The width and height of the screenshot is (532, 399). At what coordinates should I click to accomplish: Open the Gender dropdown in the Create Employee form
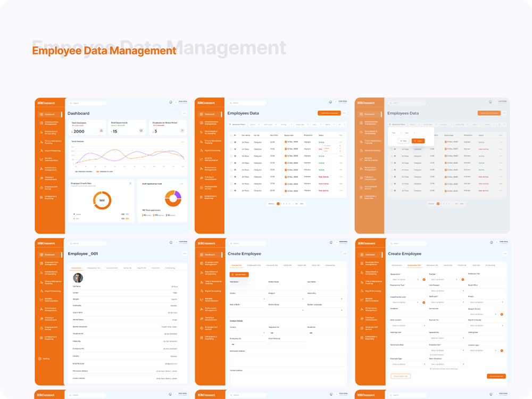tap(248, 299)
